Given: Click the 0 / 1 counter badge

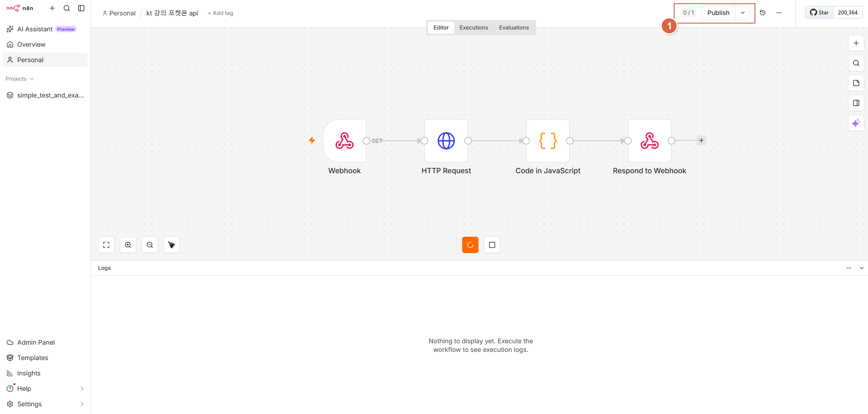Looking at the screenshot, I should tap(688, 13).
